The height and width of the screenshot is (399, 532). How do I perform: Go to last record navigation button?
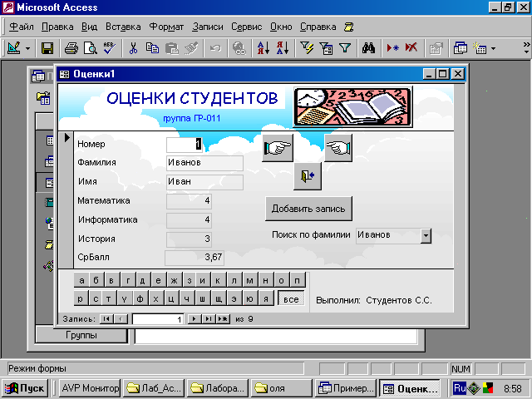pos(209,319)
